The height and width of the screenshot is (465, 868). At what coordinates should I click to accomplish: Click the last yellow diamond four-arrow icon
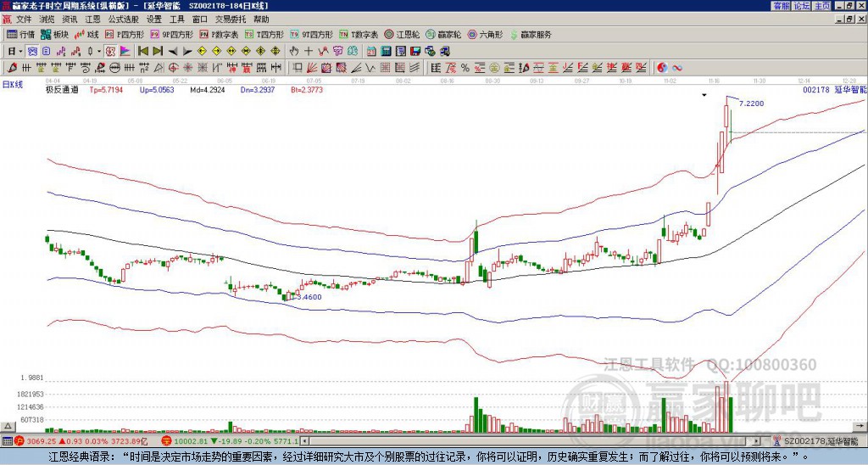pos(275,51)
